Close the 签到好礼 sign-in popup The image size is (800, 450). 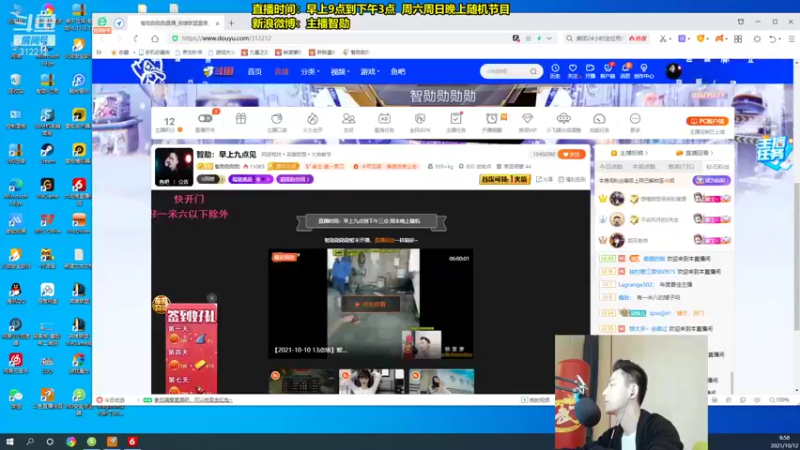coord(212,298)
